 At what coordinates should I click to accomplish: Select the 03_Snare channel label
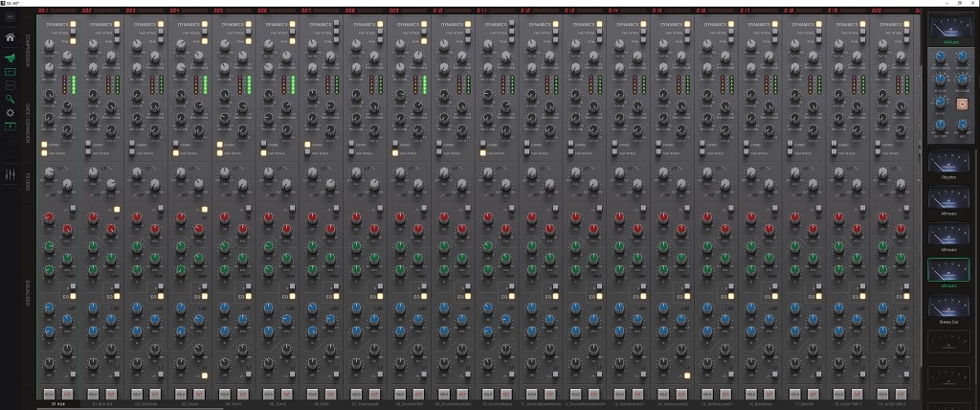[x=191, y=404]
